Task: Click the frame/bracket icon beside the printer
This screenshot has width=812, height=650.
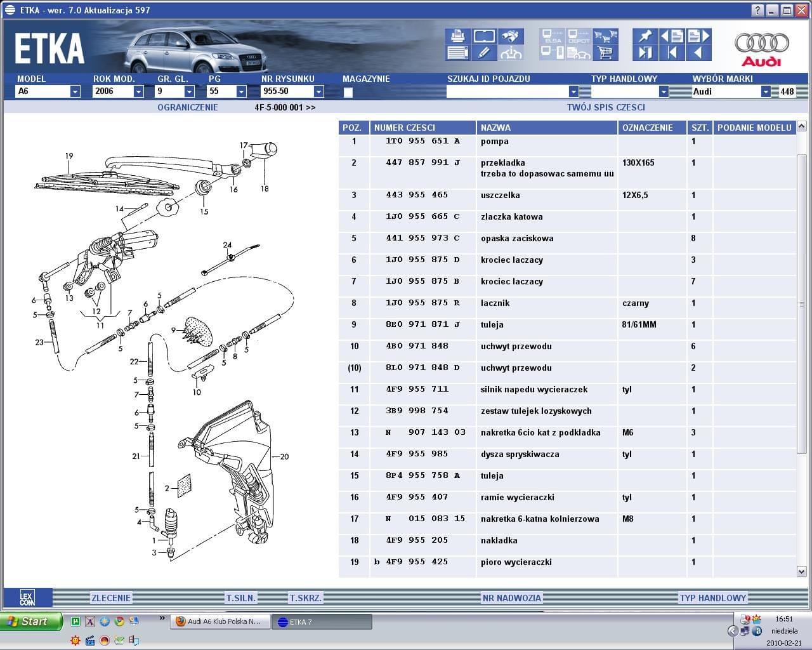Action: [x=484, y=36]
